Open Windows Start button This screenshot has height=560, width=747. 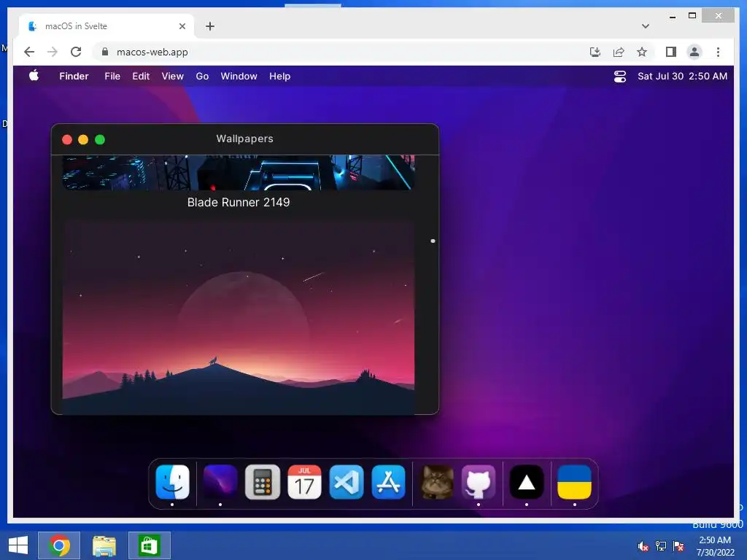(18, 545)
